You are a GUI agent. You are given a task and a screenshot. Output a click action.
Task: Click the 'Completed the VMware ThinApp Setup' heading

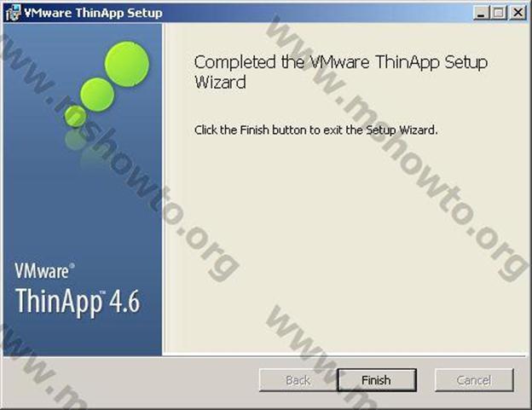(x=341, y=62)
